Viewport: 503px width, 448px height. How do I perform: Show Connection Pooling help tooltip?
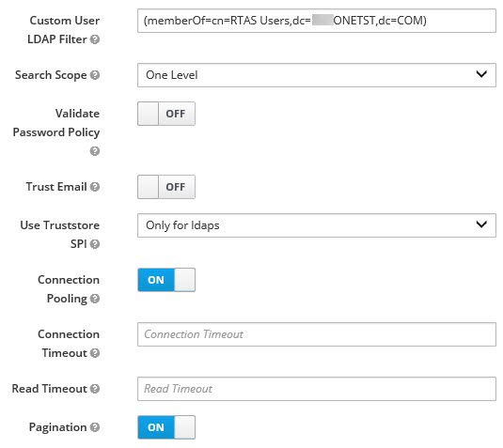tap(95, 299)
